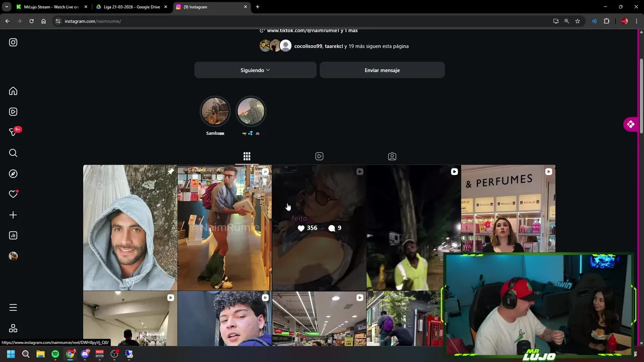Click the browser home button
Viewport: 644px width, 362px height.
(43, 21)
